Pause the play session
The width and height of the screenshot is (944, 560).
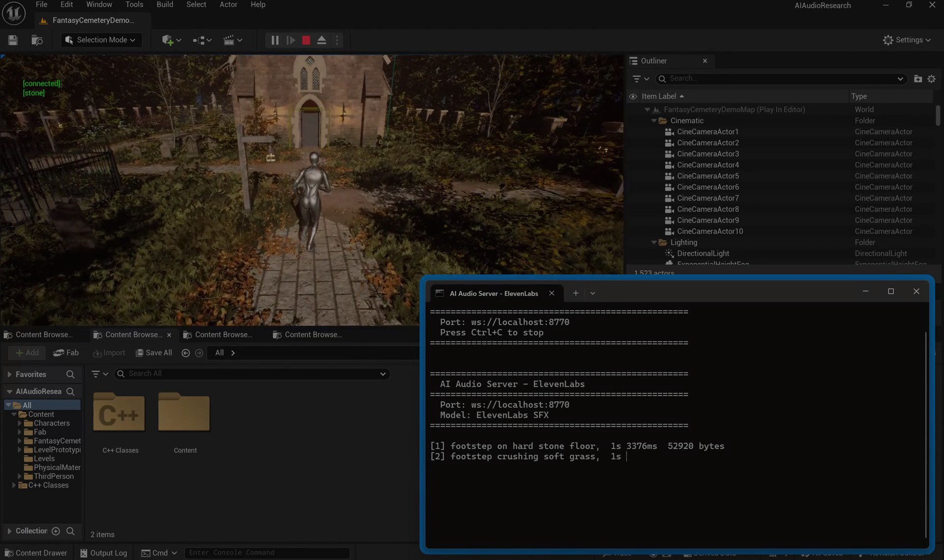click(275, 40)
